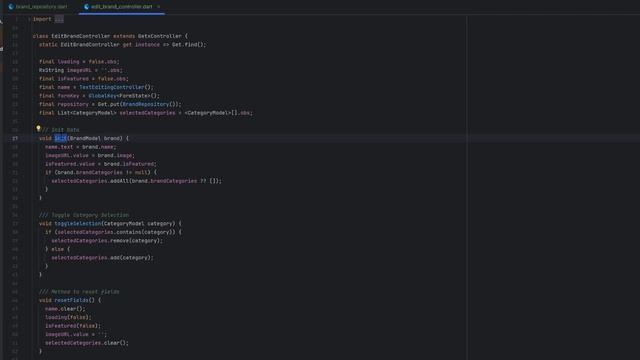Viewport: 640px width, 360px height.
Task: Click BrandRepository() inside Get.put
Action: [149, 104]
